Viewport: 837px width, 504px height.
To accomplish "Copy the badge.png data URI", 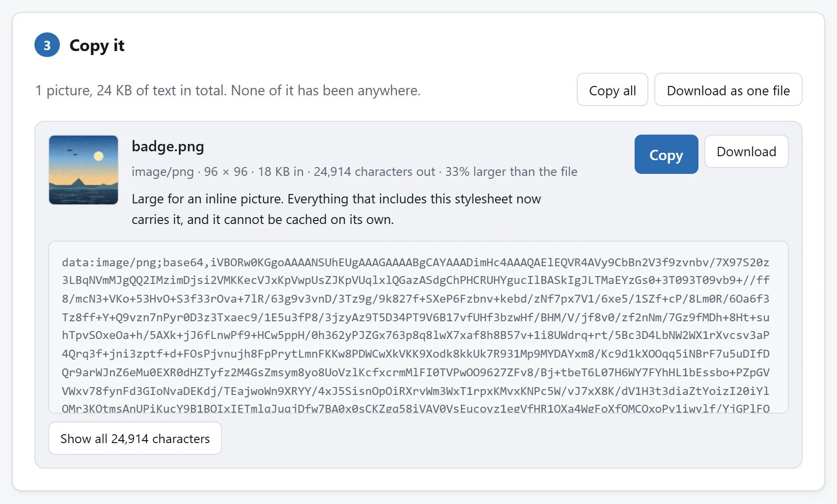I will [x=666, y=154].
